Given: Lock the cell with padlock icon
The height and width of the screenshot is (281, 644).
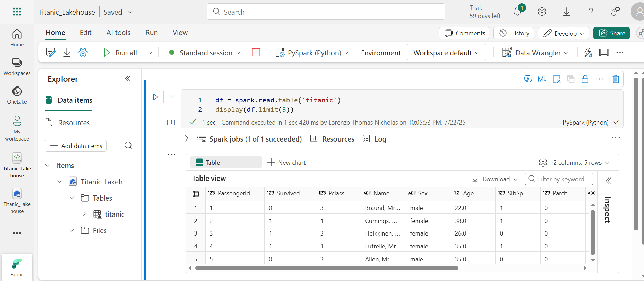Looking at the screenshot, I should [x=585, y=79].
